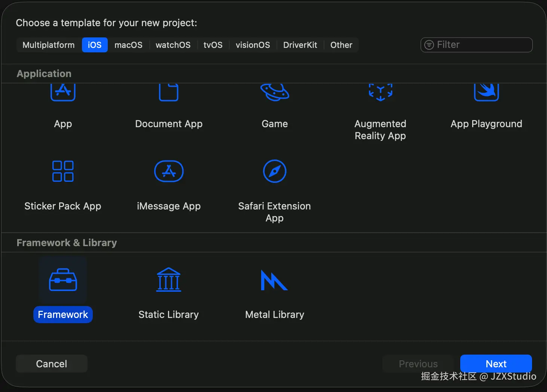Focus the Filter text field

(477, 45)
